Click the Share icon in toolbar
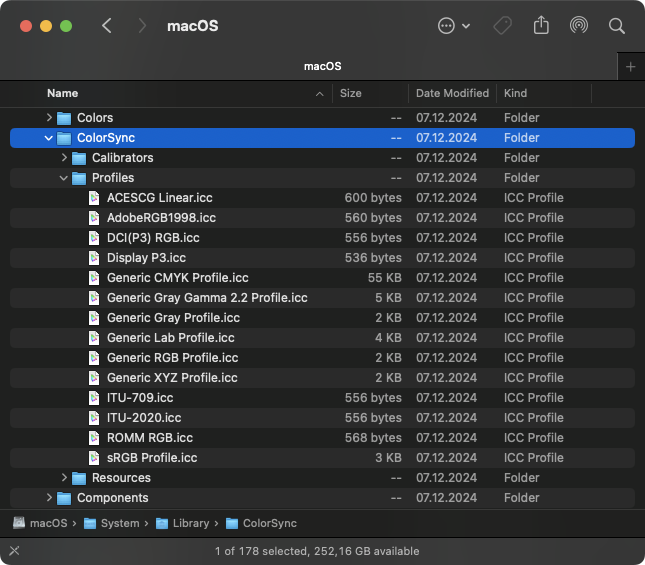The width and height of the screenshot is (645, 565). point(541,25)
